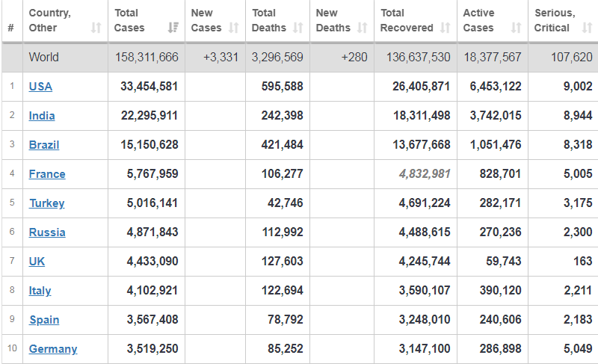Select Brazil recovered 13,677,668
The width and height of the screenshot is (598, 364).
click(x=422, y=145)
